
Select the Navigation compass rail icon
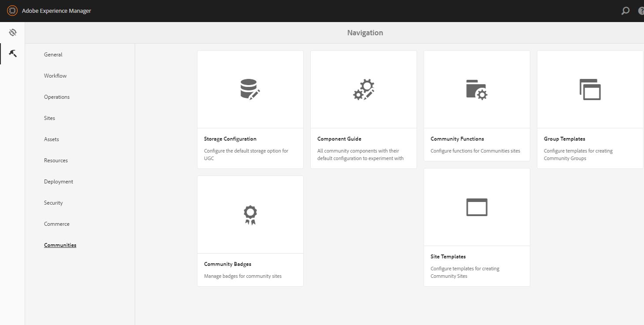[12, 32]
